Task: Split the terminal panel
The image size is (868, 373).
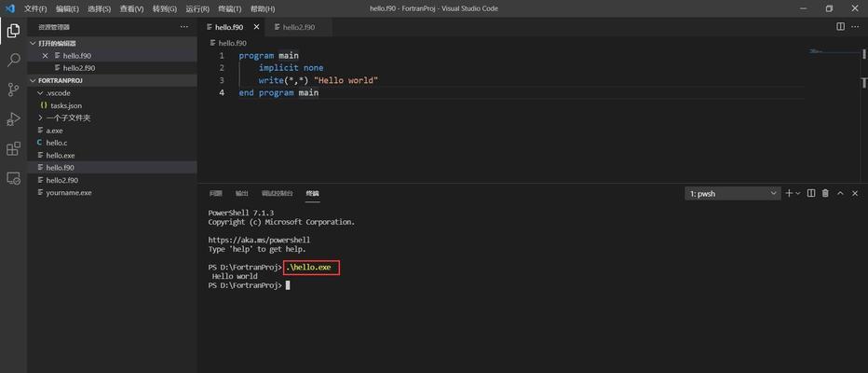Action: coord(811,193)
